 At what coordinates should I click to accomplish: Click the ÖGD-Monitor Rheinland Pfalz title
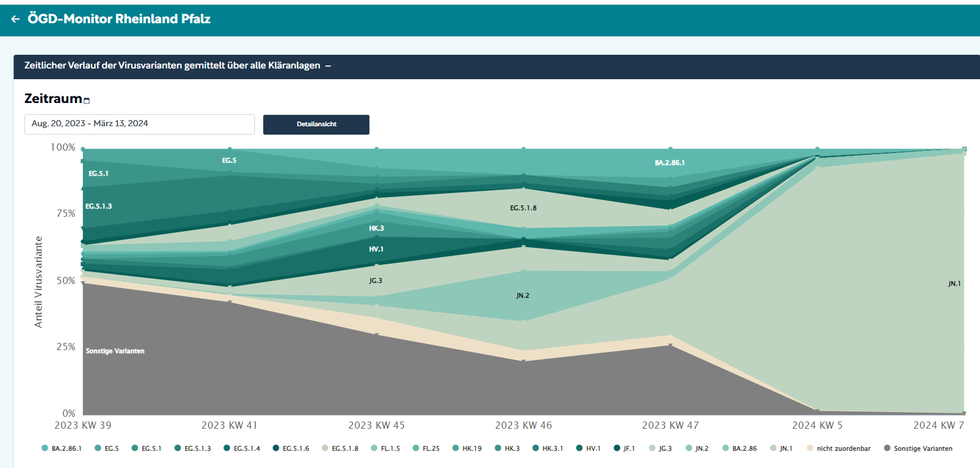pos(119,19)
